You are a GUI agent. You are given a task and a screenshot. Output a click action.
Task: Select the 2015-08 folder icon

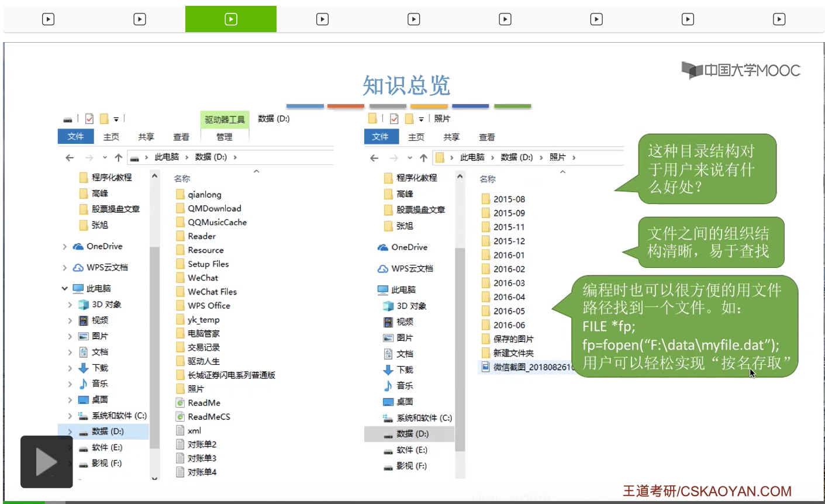pyautogui.click(x=485, y=199)
